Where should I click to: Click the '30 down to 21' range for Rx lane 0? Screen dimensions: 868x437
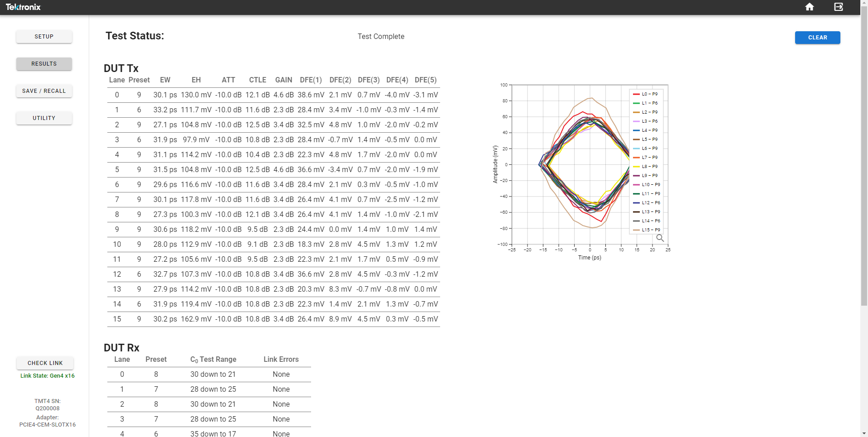(213, 375)
